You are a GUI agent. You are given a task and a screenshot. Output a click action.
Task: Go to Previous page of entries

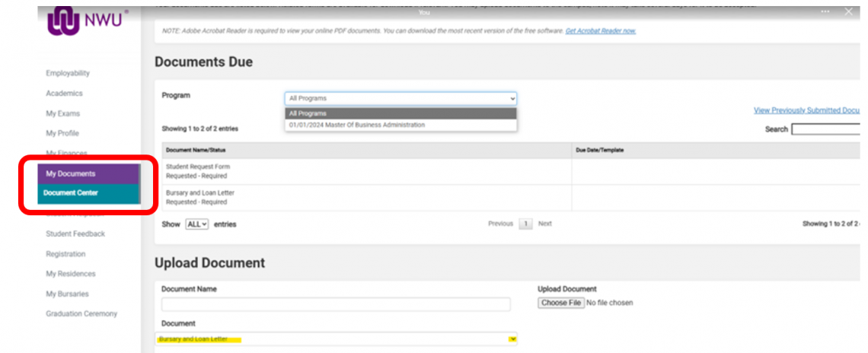click(500, 224)
